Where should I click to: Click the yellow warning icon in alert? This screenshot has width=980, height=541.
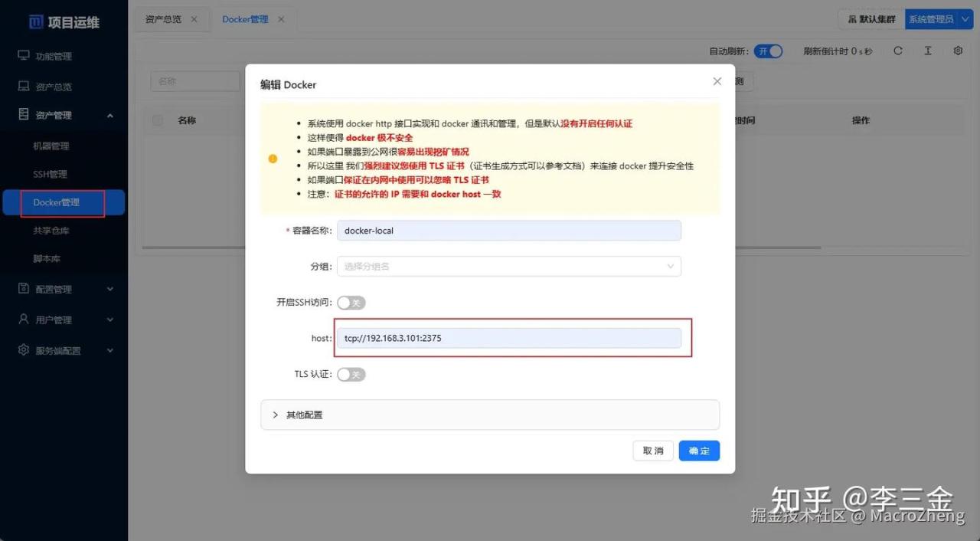click(x=273, y=159)
